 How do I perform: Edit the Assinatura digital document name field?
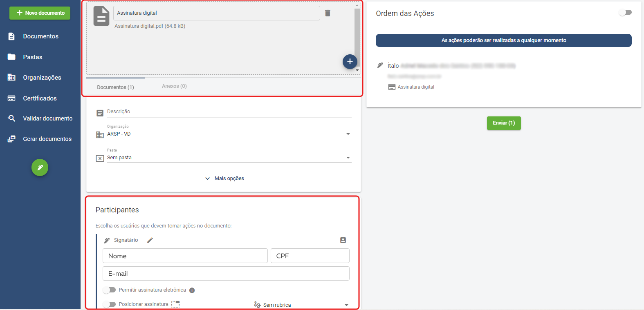pyautogui.click(x=217, y=13)
